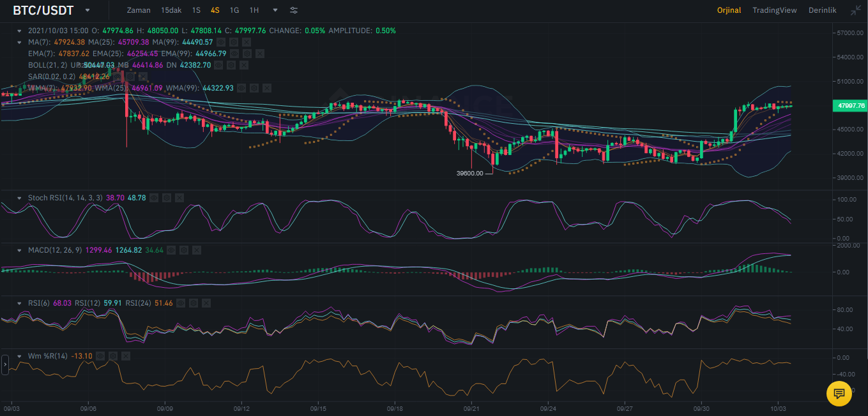Toggle visibility of the MA indicator
The image size is (868, 416).
coord(221,42)
